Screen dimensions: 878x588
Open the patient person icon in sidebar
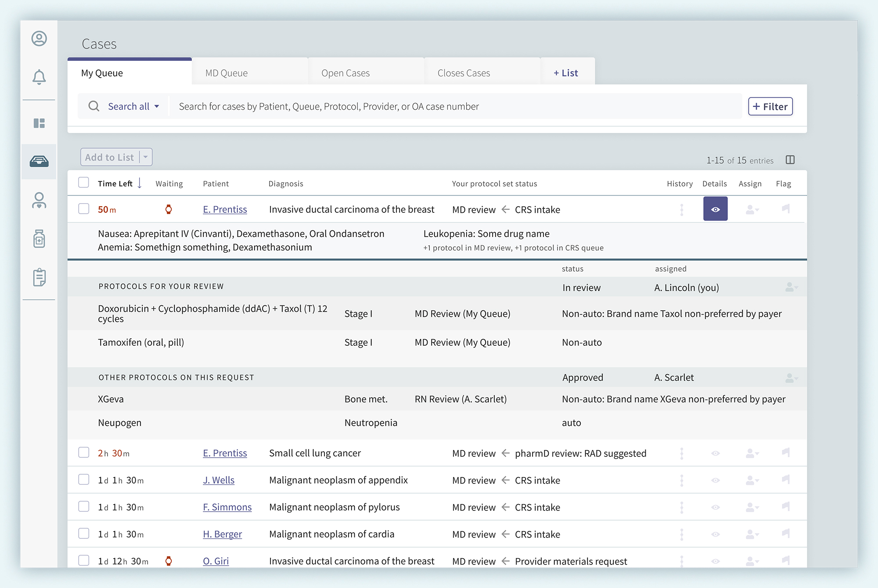coord(39,201)
